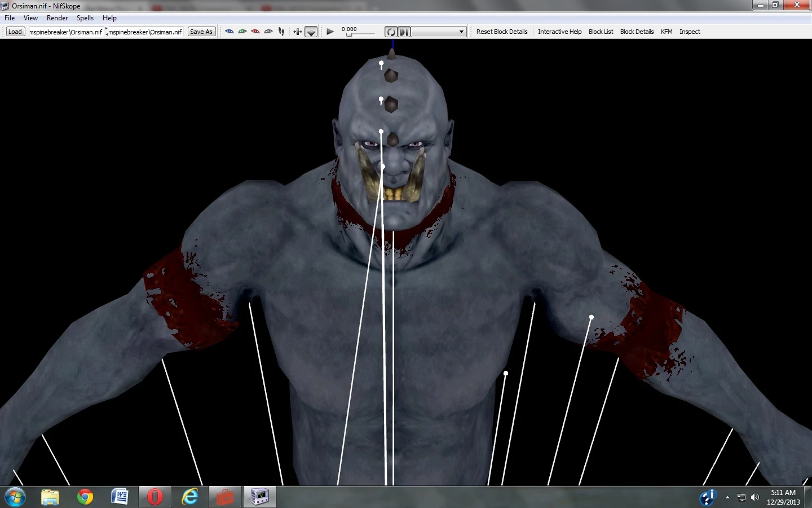
Task: Show hidden tray icons
Action: (727, 497)
